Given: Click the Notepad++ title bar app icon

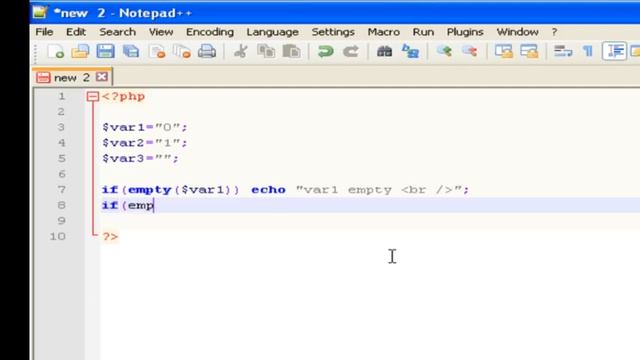Looking at the screenshot, I should pos(40,12).
